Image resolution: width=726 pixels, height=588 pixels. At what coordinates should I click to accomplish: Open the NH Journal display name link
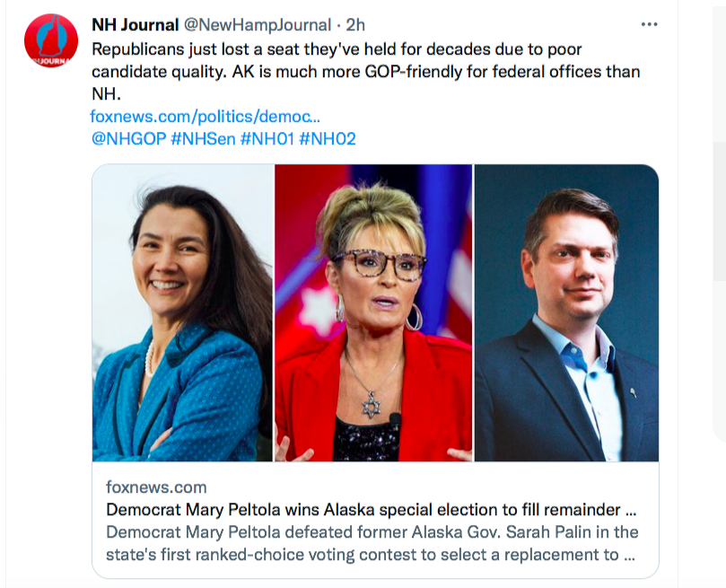[136, 24]
